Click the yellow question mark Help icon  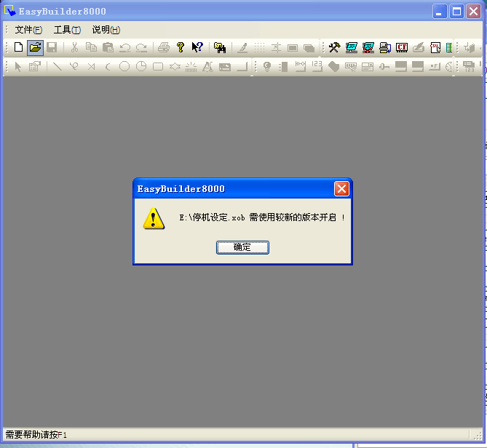pos(181,48)
